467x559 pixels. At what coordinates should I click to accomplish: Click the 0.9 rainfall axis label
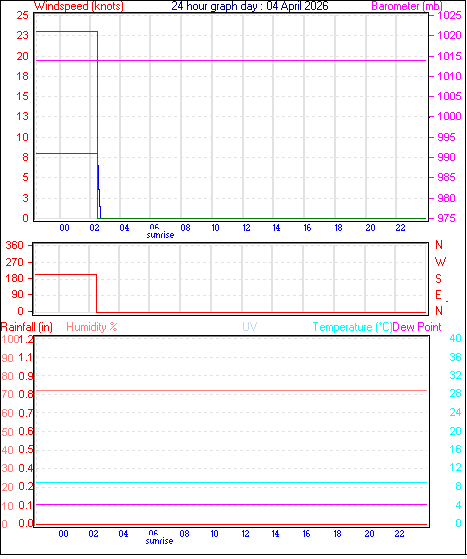point(26,376)
